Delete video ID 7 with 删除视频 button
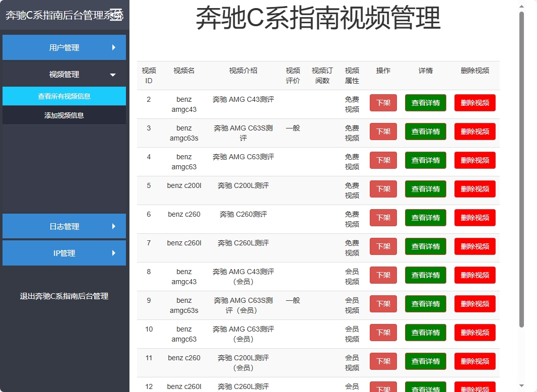The image size is (537, 392). coord(475,246)
